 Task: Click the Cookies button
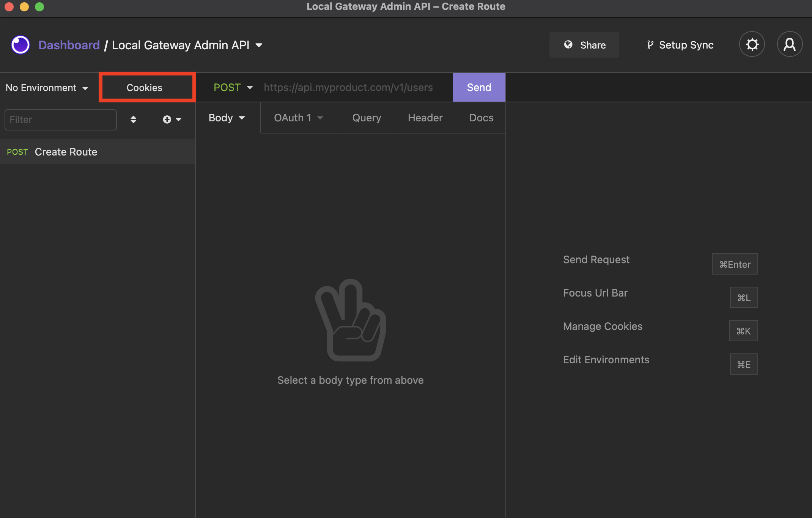point(145,88)
